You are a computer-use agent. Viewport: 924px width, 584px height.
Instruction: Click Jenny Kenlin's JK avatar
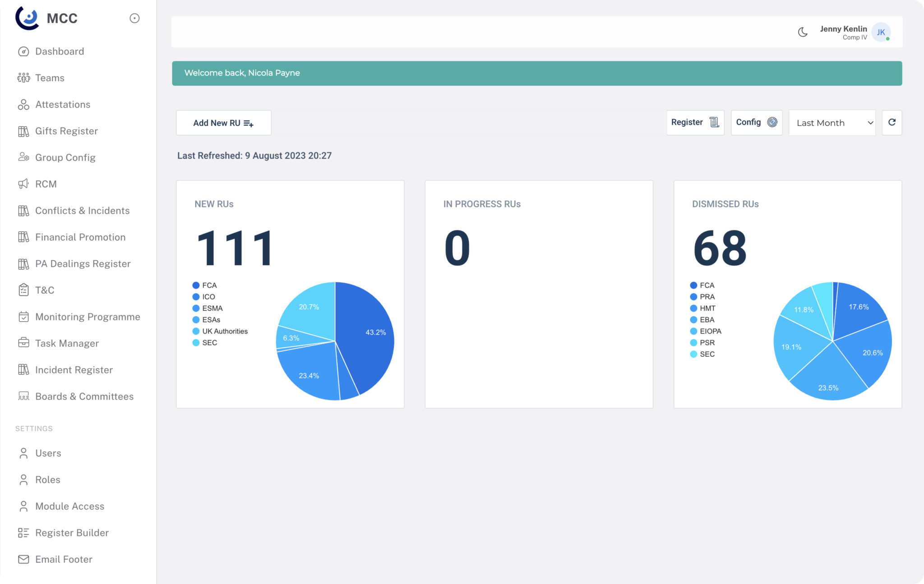click(x=881, y=32)
